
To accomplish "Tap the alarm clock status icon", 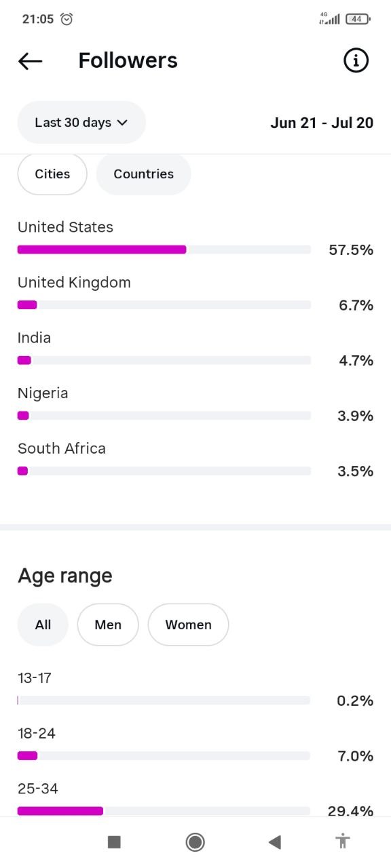I will 67,19.
